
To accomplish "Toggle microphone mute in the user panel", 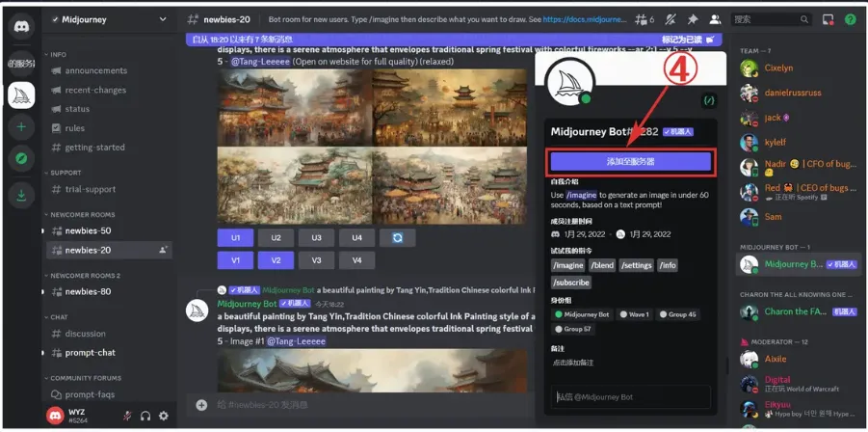I will 126,416.
